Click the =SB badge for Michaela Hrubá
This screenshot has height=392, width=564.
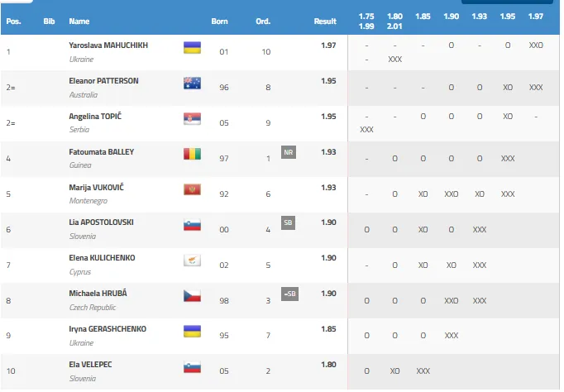[x=289, y=294]
